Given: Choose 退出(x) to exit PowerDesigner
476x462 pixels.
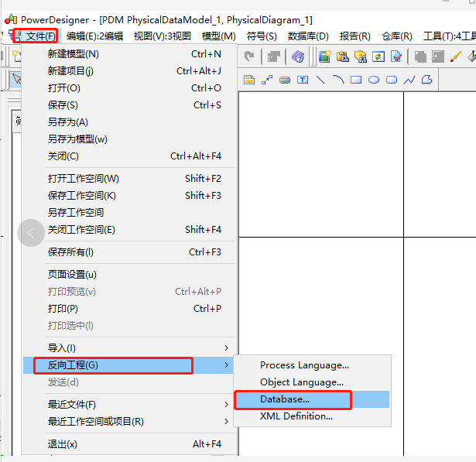Looking at the screenshot, I should click(129, 443).
